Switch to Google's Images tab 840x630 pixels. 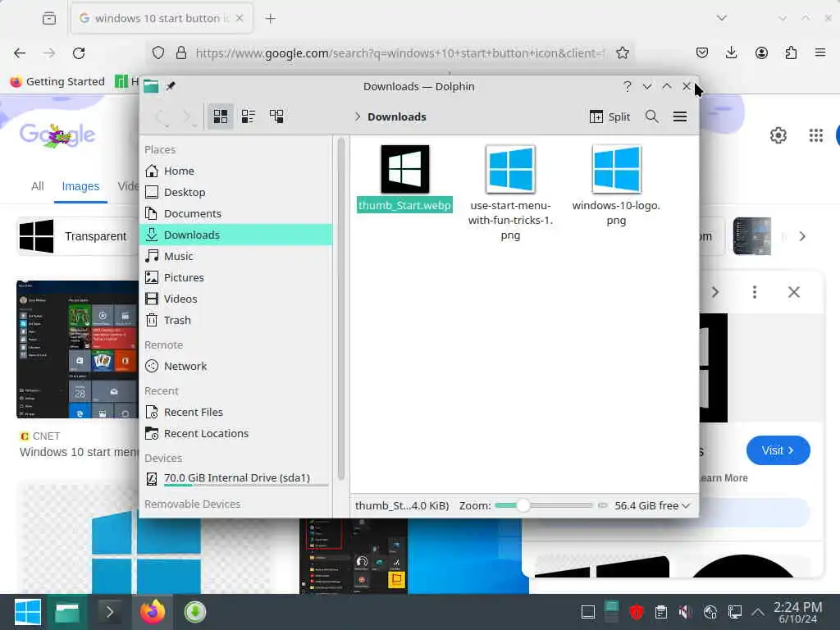pos(80,186)
